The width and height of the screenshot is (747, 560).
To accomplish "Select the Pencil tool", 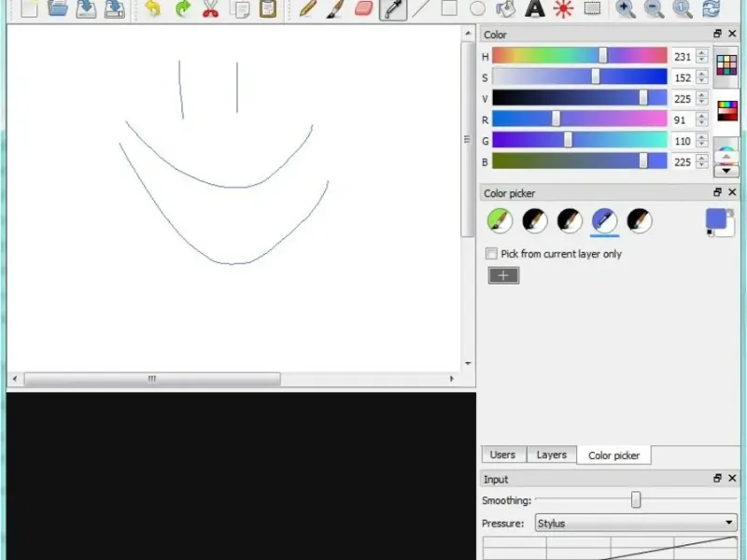I will click(308, 8).
